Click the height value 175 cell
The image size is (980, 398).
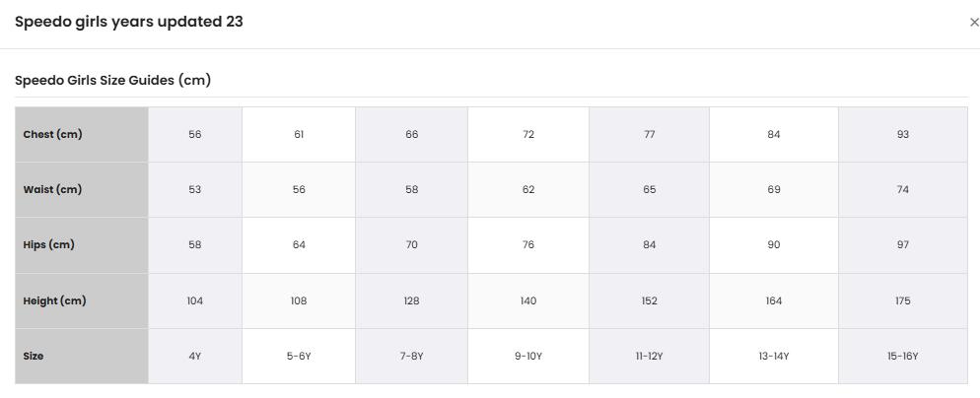pos(902,300)
